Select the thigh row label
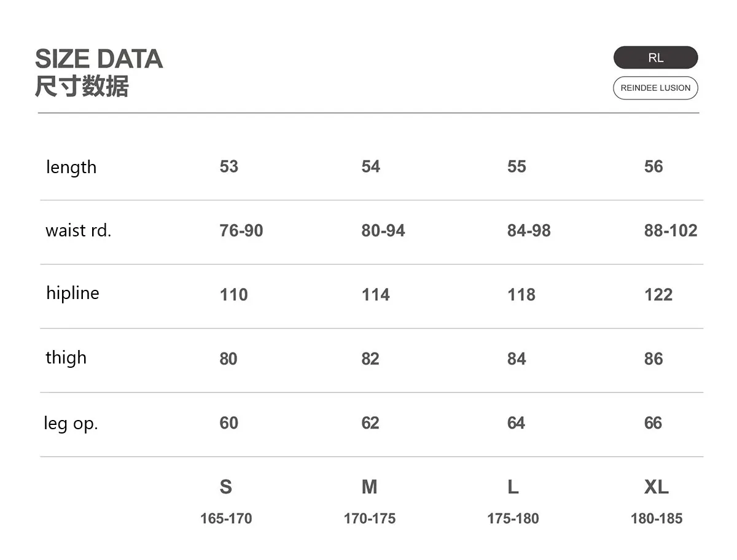This screenshot has height=560, width=737. pos(66,358)
